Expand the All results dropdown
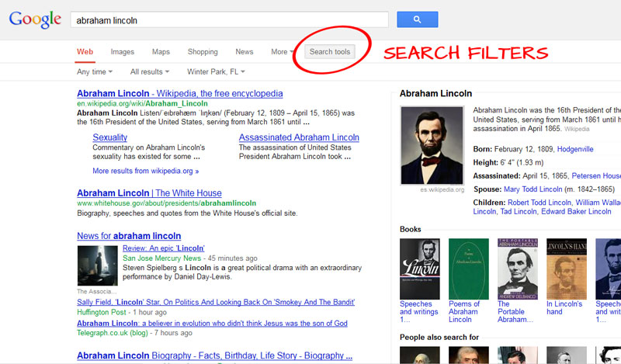The image size is (621, 364). click(x=150, y=71)
